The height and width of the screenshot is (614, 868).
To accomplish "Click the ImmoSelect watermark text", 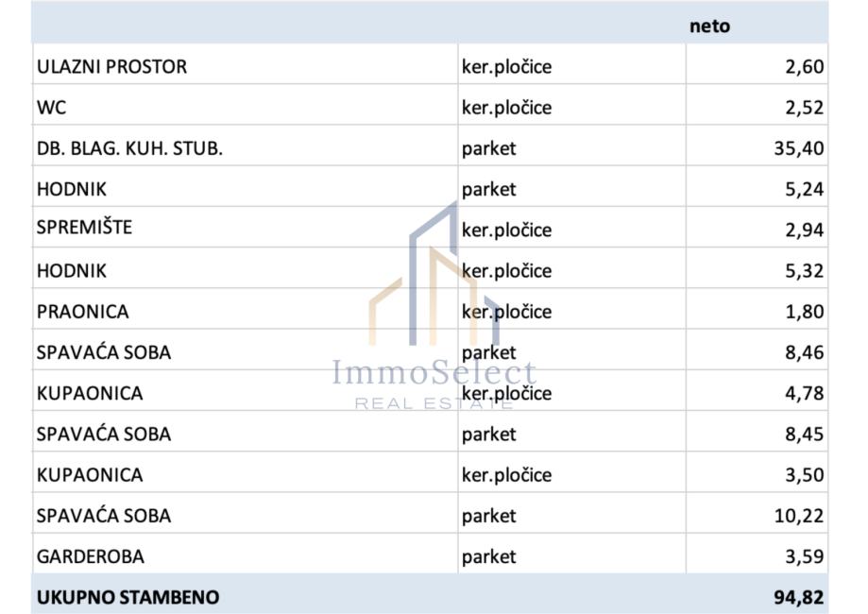I will click(434, 372).
